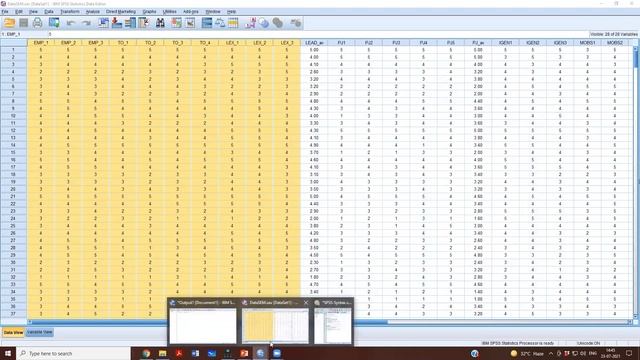Click the Spell check toolbar icon
The image size is (640, 360).
[x=296, y=23]
